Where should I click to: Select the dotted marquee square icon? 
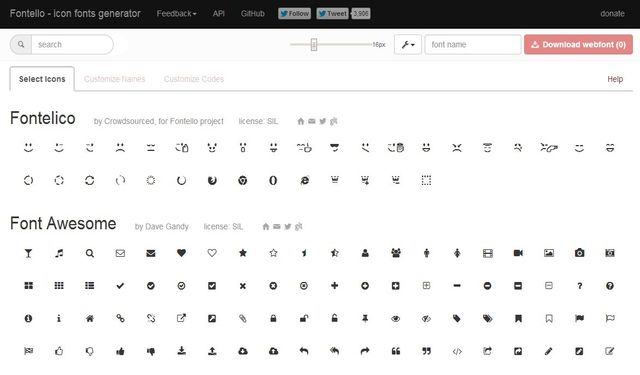[426, 180]
